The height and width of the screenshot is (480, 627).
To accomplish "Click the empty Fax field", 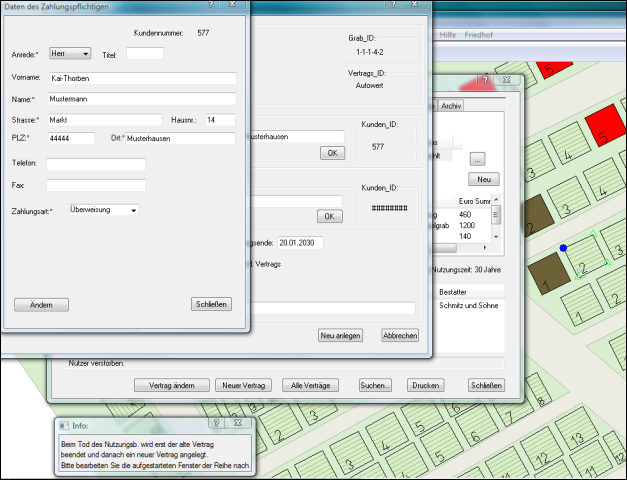I will coord(96,185).
